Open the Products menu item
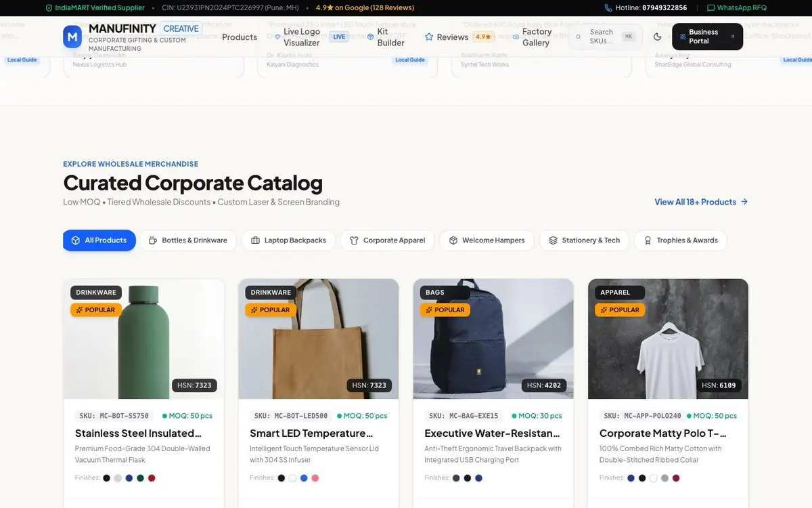 point(240,37)
